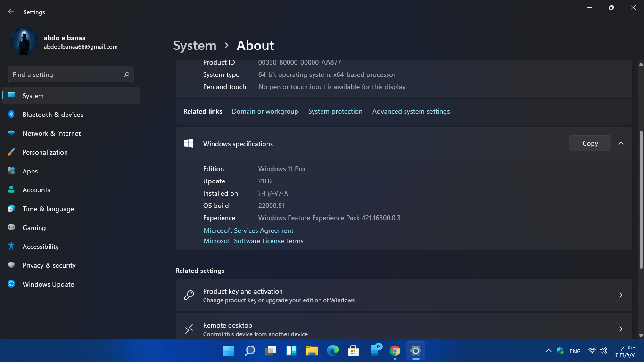Click the Windows logo beside Windows specifications
The image size is (644, 362).
pyautogui.click(x=189, y=143)
